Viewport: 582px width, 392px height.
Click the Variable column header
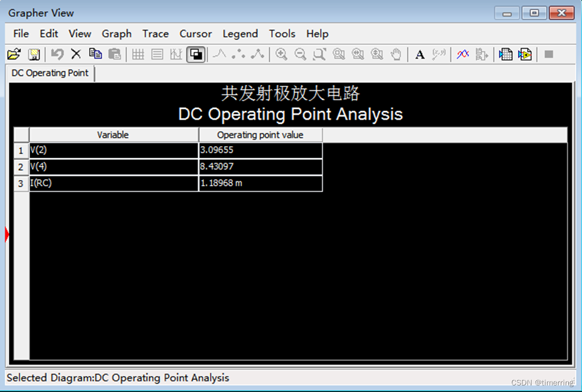tap(113, 135)
